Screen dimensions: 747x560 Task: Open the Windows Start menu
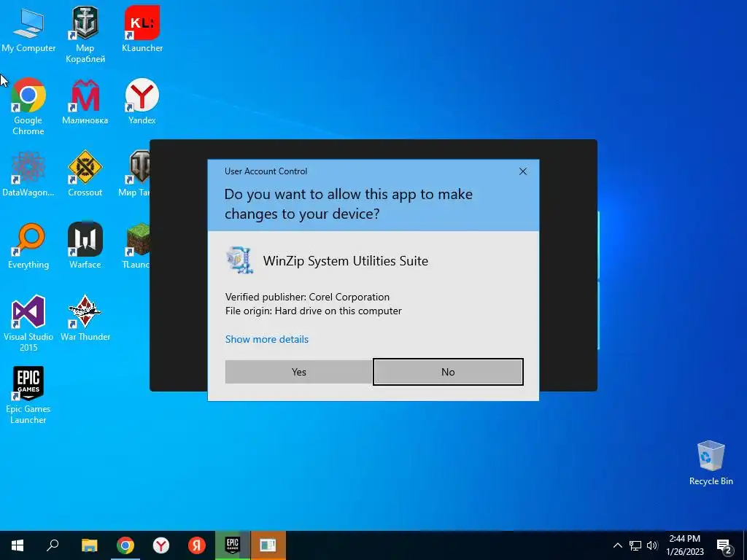click(x=18, y=545)
